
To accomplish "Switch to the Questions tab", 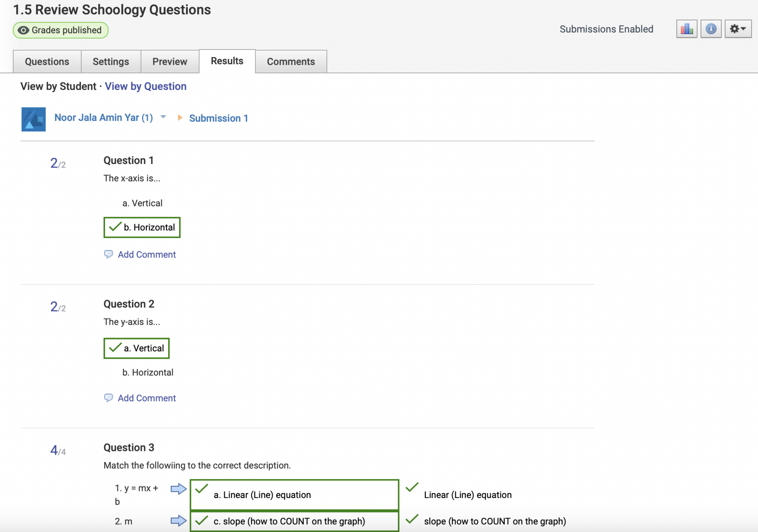I will coord(47,61).
